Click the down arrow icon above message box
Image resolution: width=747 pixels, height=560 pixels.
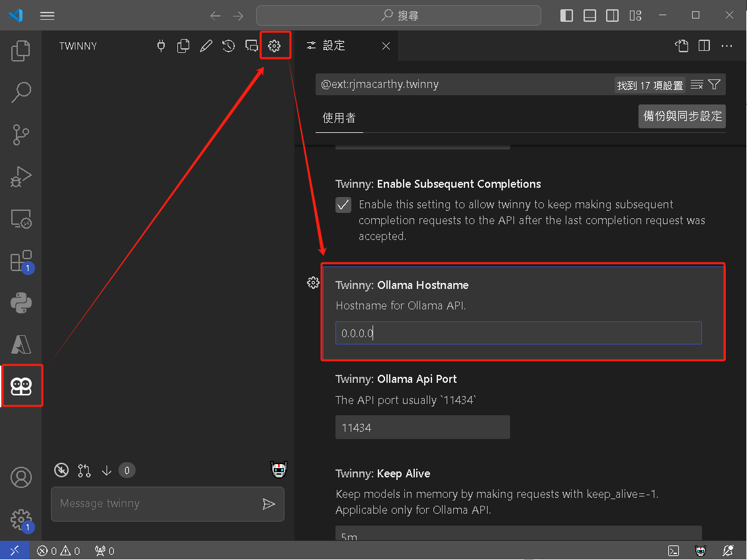(107, 471)
